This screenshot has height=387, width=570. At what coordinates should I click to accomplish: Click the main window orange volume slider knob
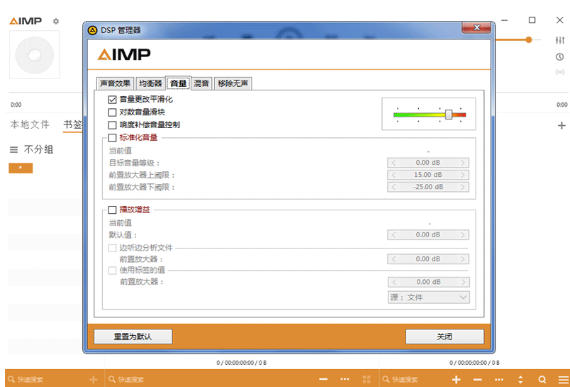[x=529, y=40]
